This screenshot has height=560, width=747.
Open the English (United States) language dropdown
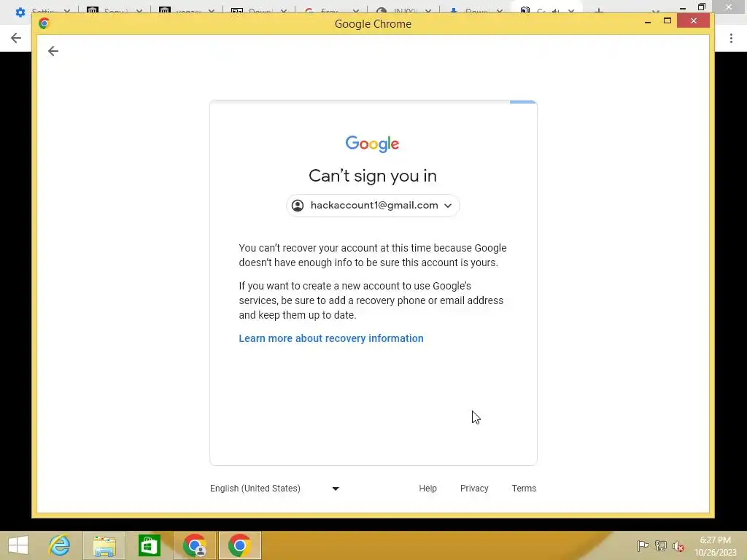[274, 489]
